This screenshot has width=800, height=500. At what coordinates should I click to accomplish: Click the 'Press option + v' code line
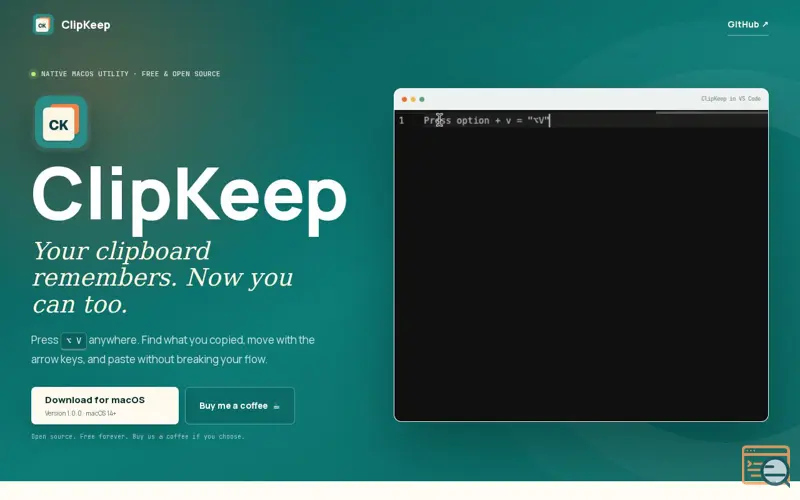click(x=486, y=120)
